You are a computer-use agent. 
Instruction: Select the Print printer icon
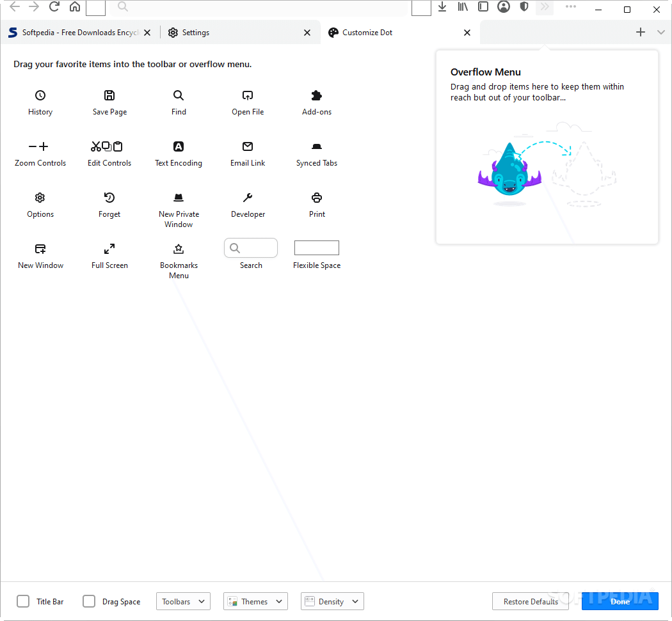point(317,198)
